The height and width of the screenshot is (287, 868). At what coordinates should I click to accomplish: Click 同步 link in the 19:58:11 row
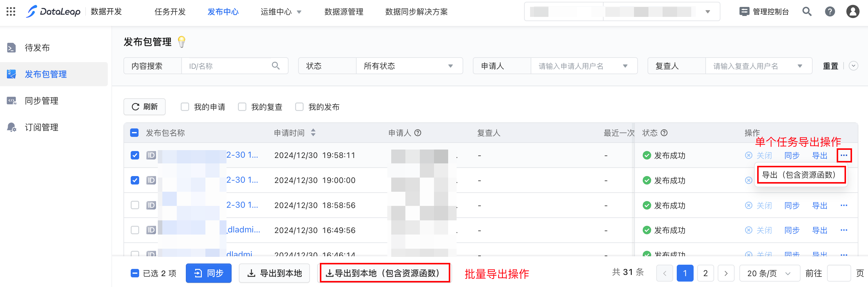tap(792, 156)
